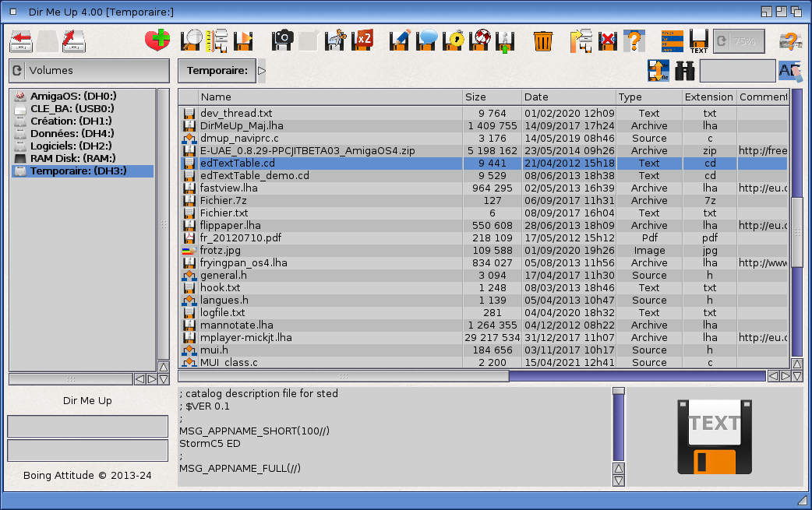Click the red heart add-favorite icon
The height and width of the screenshot is (510, 812).
[157, 40]
